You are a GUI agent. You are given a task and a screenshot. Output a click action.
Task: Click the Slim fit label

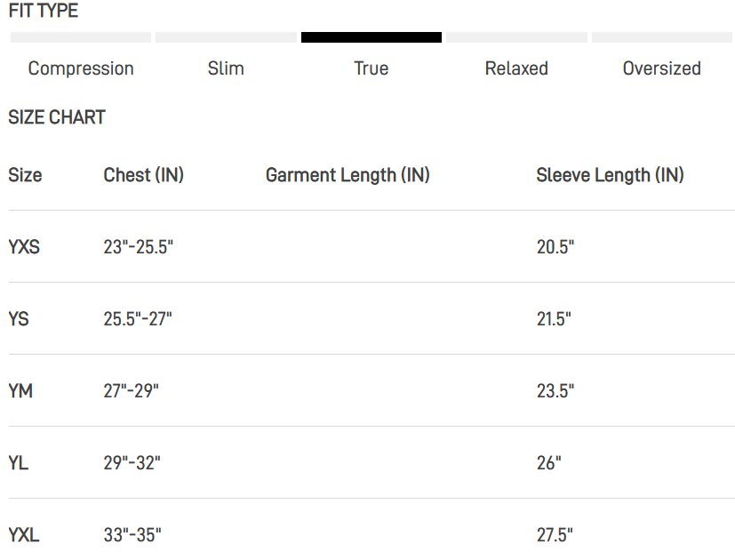tap(226, 68)
